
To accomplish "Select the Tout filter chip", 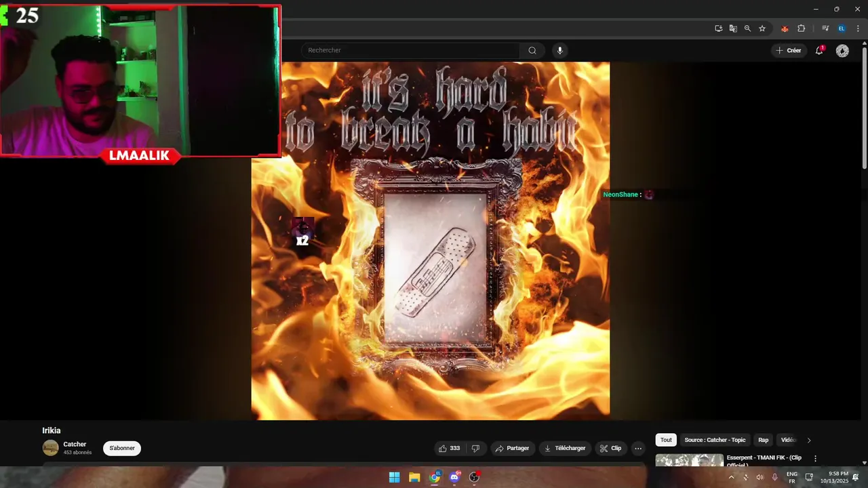I will tap(666, 440).
